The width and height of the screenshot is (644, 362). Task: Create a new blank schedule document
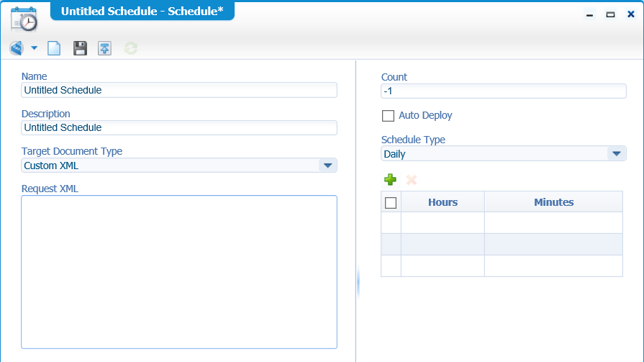(x=54, y=48)
